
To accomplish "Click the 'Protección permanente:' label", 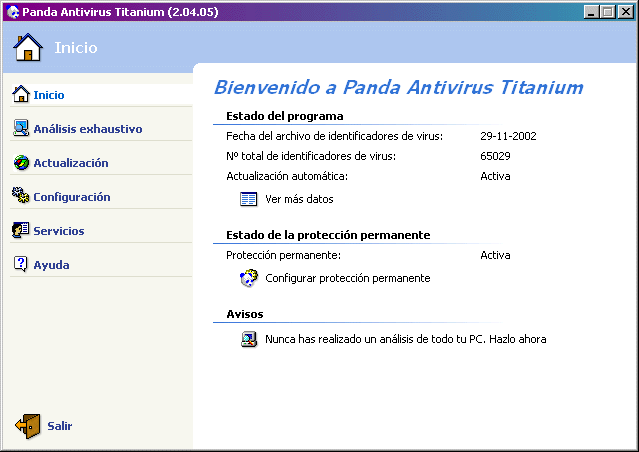I will (283, 255).
